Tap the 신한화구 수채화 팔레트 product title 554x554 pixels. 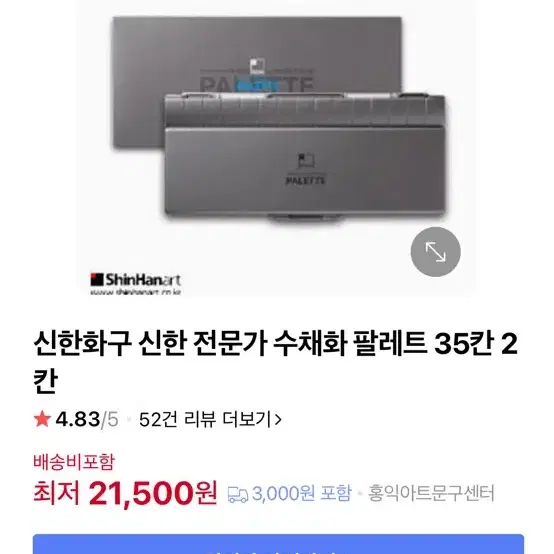click(x=276, y=362)
